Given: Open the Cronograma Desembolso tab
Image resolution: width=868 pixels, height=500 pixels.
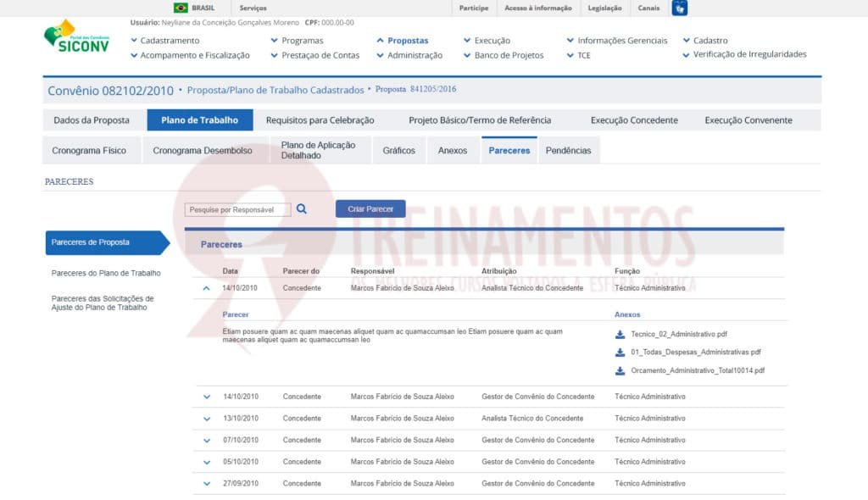Looking at the screenshot, I should pos(203,151).
